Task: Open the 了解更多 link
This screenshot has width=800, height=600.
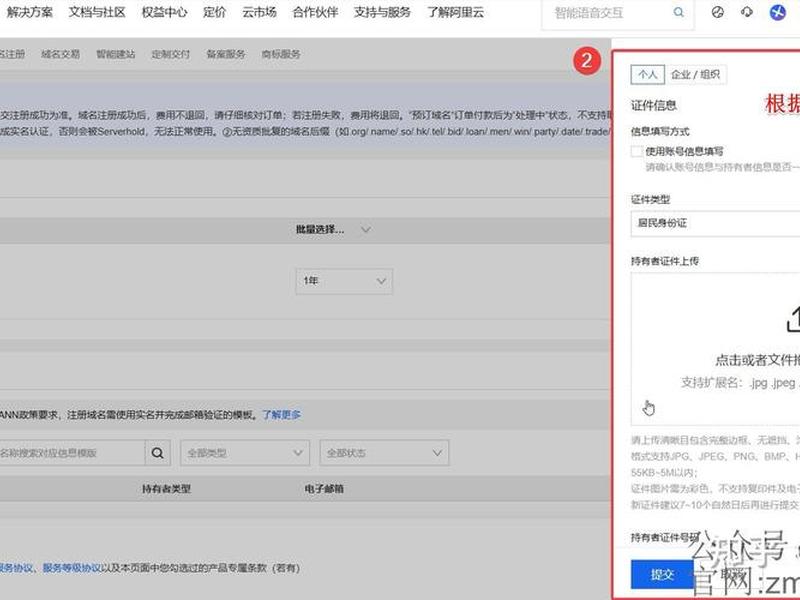Action: pyautogui.click(x=281, y=415)
